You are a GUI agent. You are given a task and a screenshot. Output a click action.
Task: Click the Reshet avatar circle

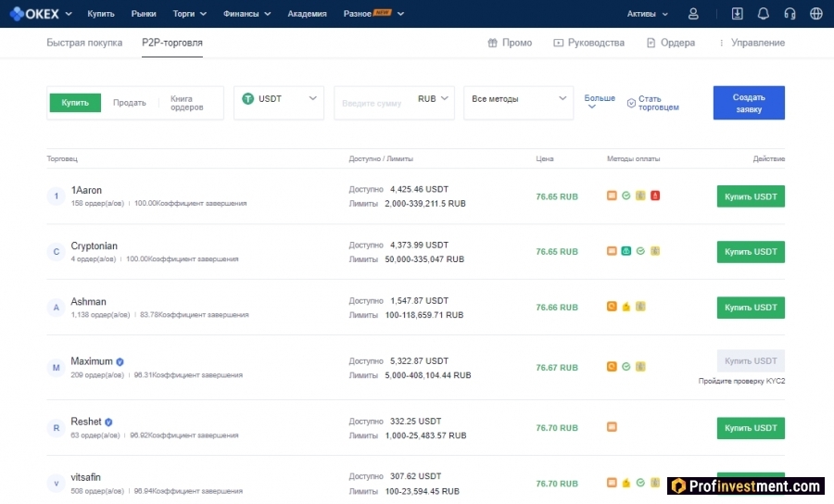pyautogui.click(x=56, y=427)
